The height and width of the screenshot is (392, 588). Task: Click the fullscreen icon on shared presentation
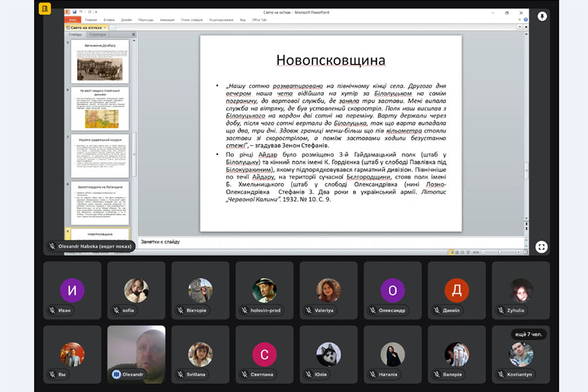541,246
